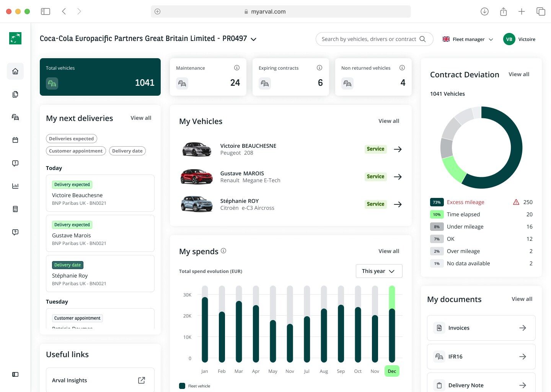Click the Expiring contracts info icon
The height and width of the screenshot is (392, 551).
320,68
